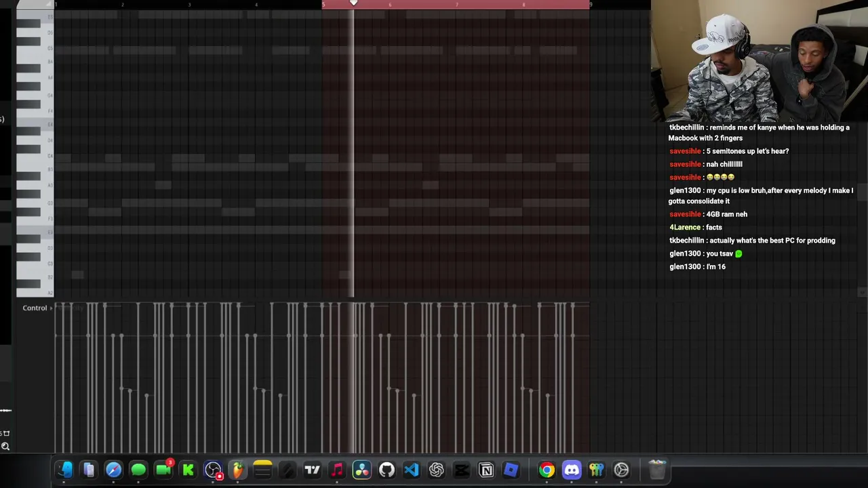This screenshot has width=868, height=488.
Task: Open the gear settings app beside Trash
Action: click(x=621, y=470)
